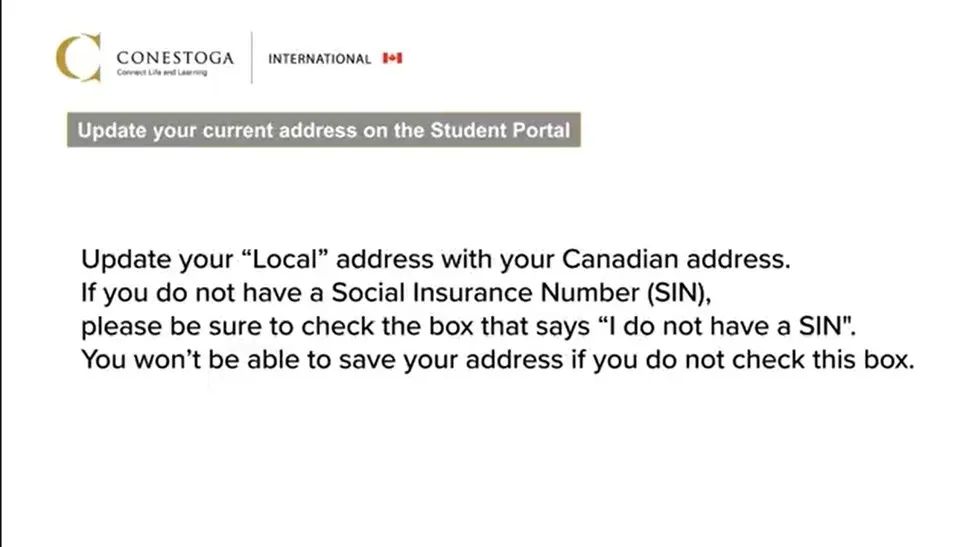Click the gold Conestoga C logo
975x547 pixels.
click(x=78, y=57)
